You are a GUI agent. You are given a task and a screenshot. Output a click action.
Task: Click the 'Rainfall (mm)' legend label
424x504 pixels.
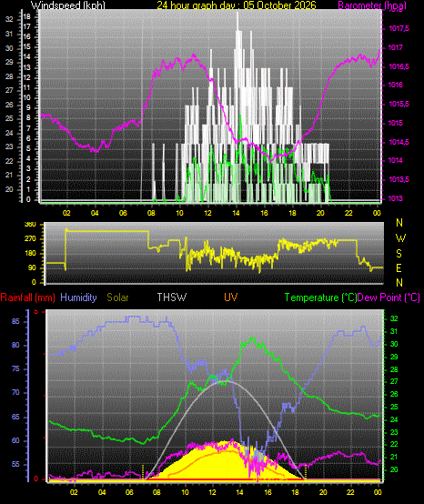(x=27, y=297)
